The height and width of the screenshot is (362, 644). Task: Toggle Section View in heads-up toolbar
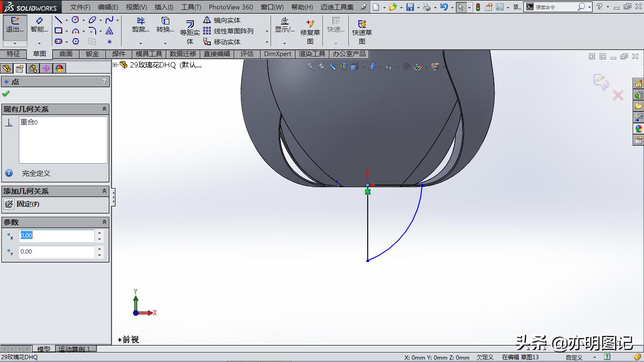343,66
